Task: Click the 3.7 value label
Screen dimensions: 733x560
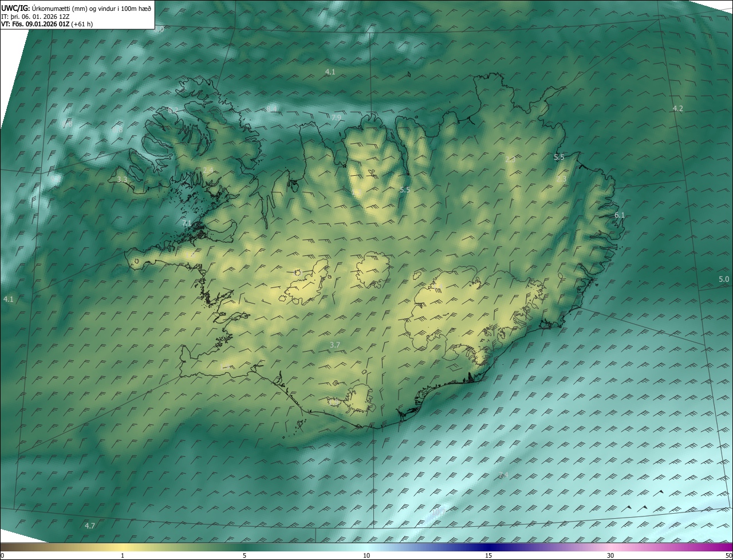Action: [336, 345]
